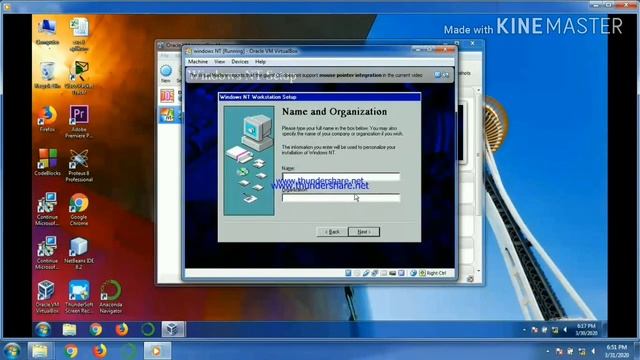Screen dimensions: 640x360
Task: Open ThunderSoft Screen Recorder desktop shortcut
Action: [79, 297]
